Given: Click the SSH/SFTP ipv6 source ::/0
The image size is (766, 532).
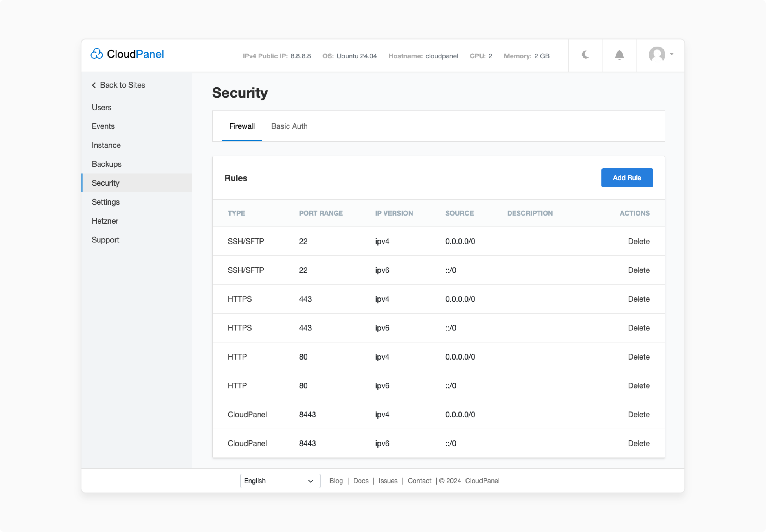Looking at the screenshot, I should click(451, 270).
